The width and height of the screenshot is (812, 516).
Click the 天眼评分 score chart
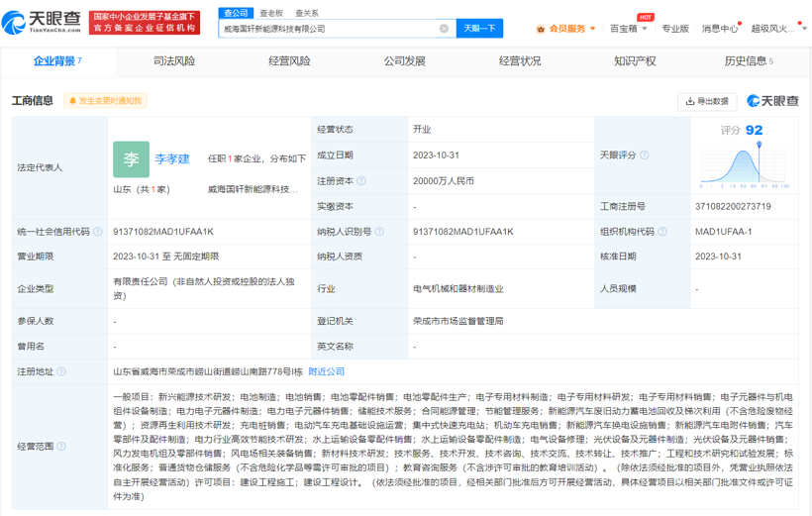click(744, 165)
